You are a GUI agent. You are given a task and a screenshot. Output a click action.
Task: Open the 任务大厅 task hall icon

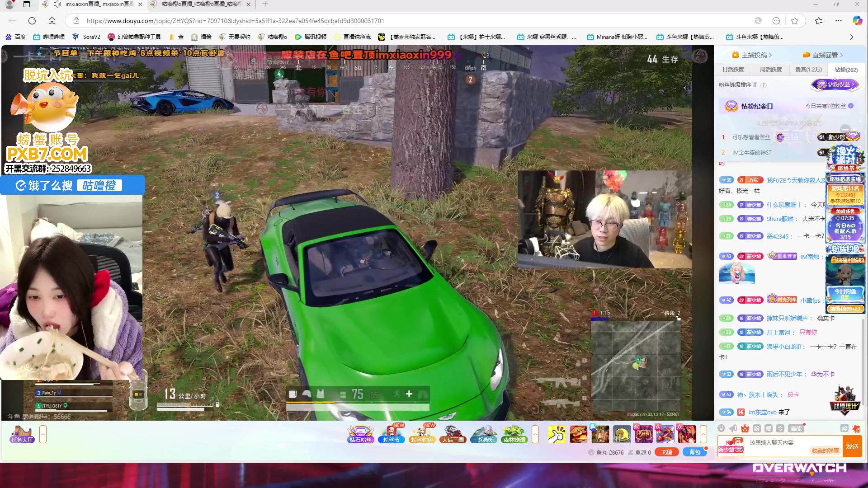(x=22, y=434)
